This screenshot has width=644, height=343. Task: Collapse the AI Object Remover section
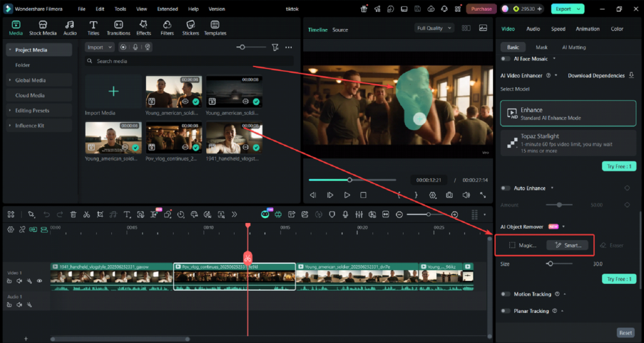click(563, 227)
